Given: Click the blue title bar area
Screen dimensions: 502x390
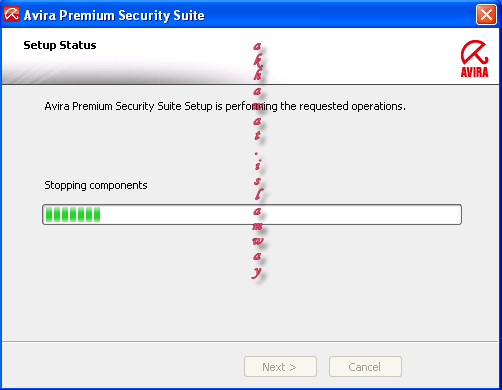Looking at the screenshot, I should 333,15.
